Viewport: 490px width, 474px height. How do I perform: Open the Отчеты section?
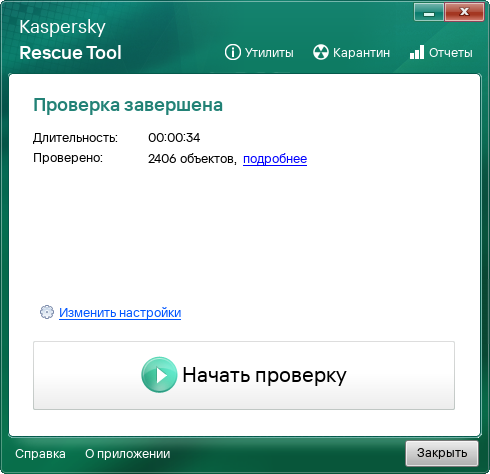point(451,53)
